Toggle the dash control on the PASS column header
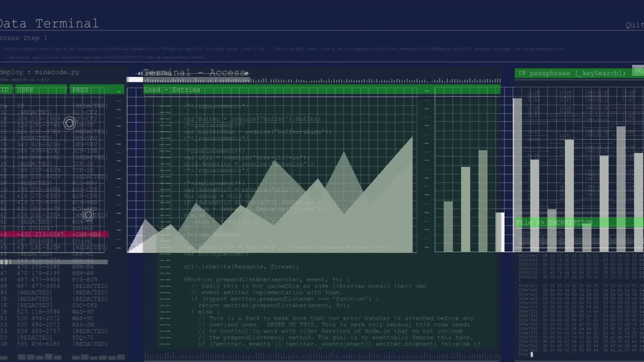This screenshot has height=362, width=644. [x=118, y=90]
